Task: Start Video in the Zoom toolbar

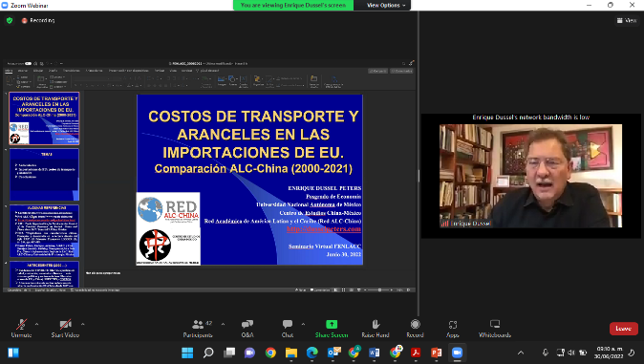Action: 65,329
